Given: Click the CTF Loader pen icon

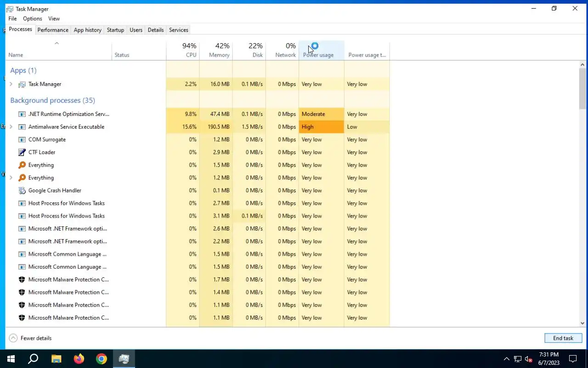Looking at the screenshot, I should click(22, 152).
